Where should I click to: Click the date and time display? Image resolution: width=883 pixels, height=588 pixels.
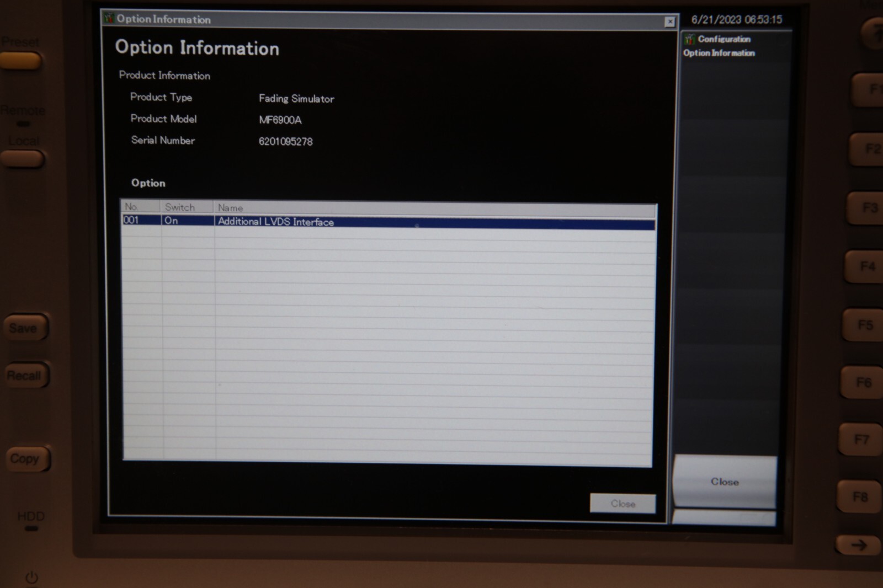click(736, 20)
